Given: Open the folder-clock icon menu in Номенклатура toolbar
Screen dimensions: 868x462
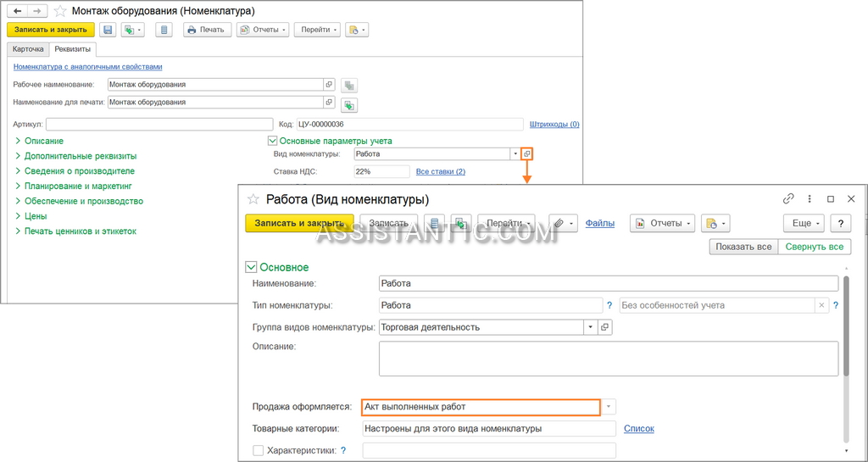Looking at the screenshot, I should click(x=357, y=30).
